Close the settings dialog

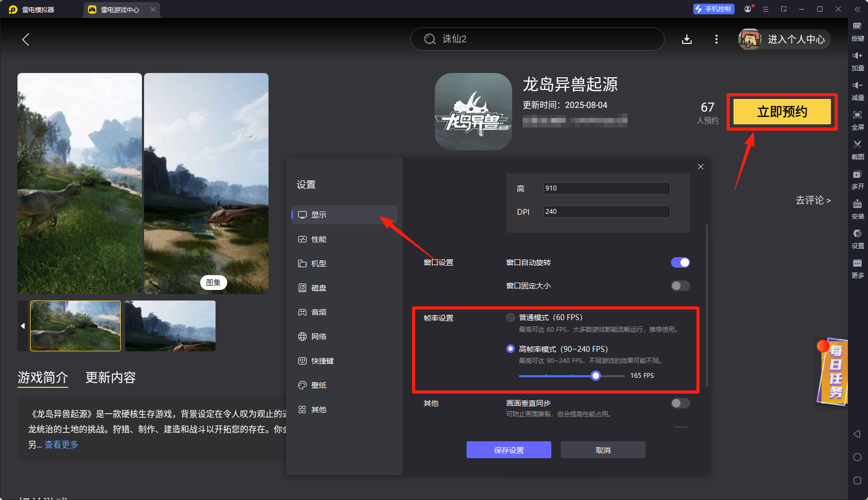[x=701, y=167]
